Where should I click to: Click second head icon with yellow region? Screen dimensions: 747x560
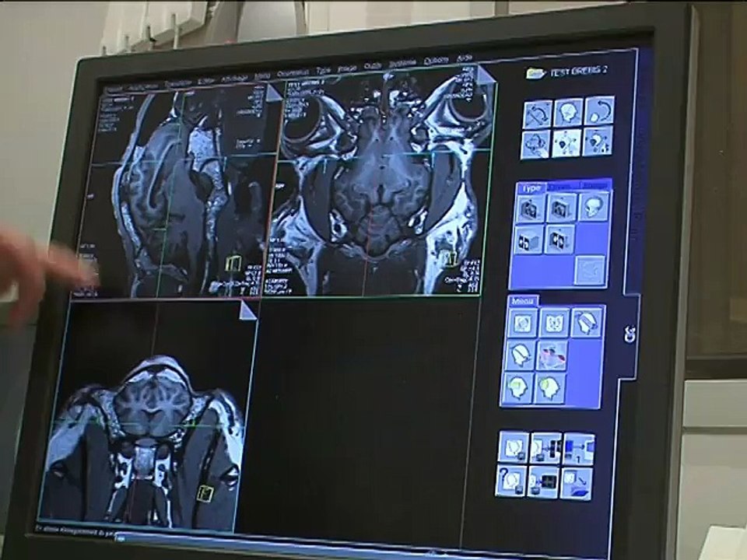[x=550, y=387]
